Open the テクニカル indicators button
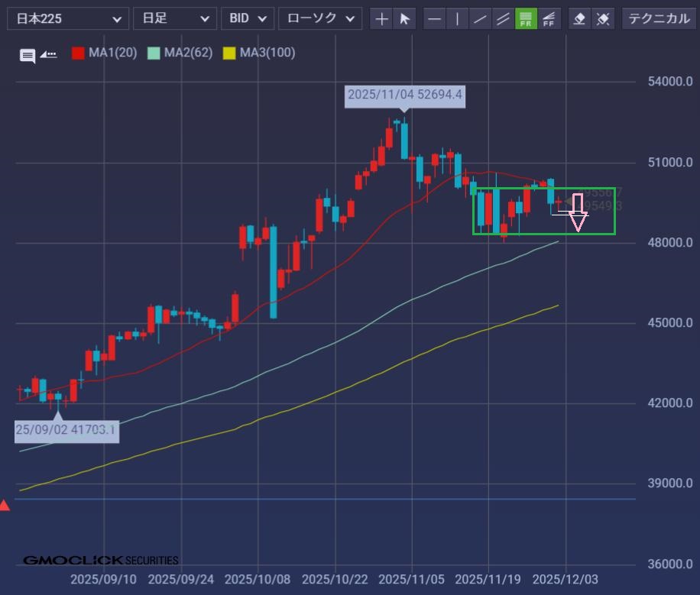 (x=659, y=18)
